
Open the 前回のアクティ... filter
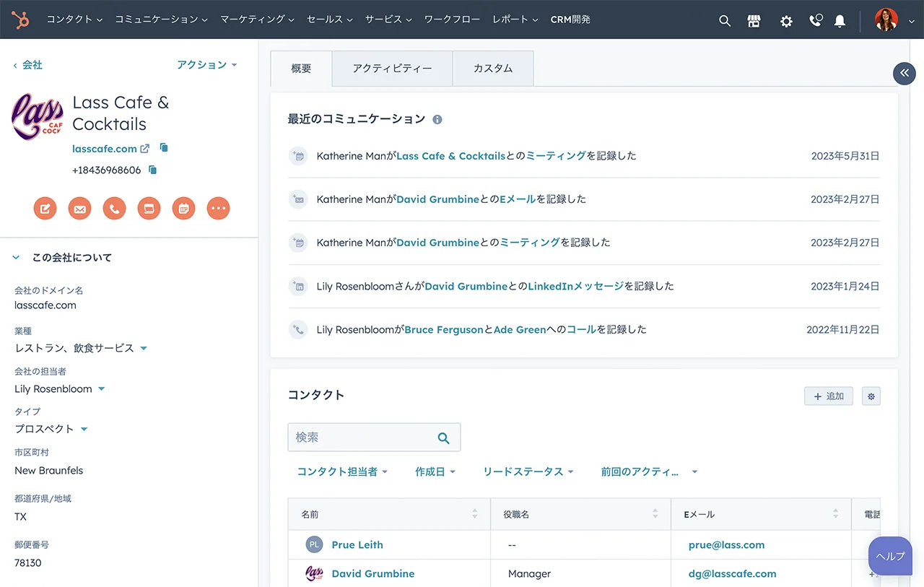(649, 471)
